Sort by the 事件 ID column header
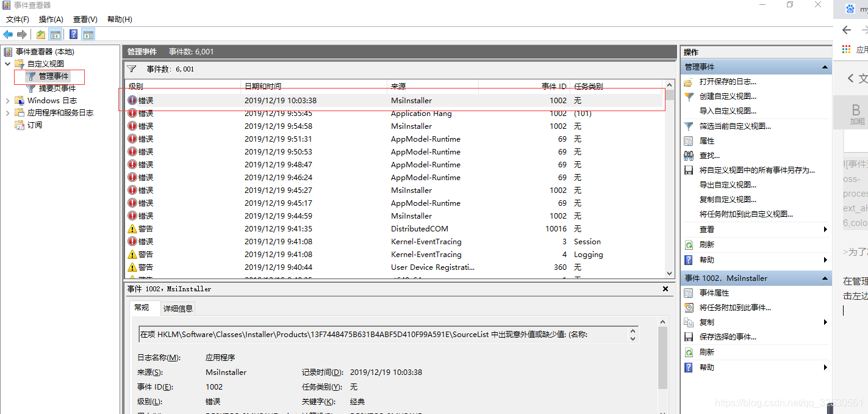The width and height of the screenshot is (868, 414). [x=523, y=86]
